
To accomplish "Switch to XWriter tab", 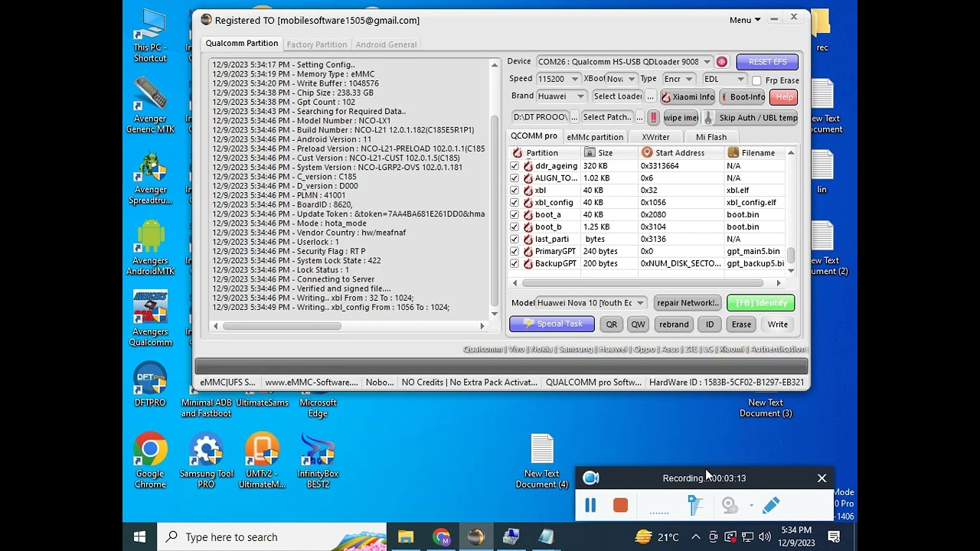I will pos(655,137).
